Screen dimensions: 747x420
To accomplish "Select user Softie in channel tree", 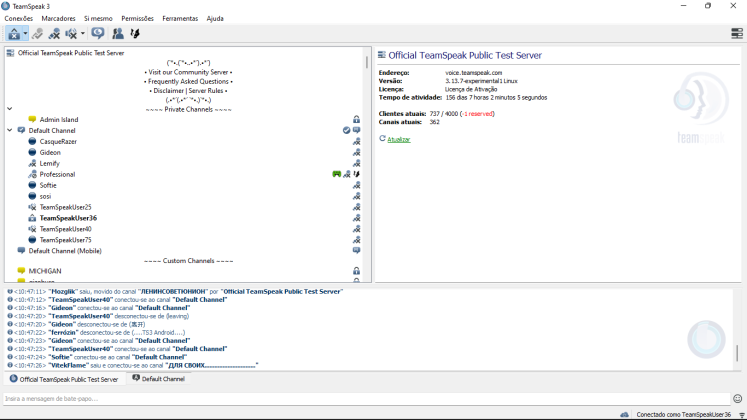I will coord(48,185).
